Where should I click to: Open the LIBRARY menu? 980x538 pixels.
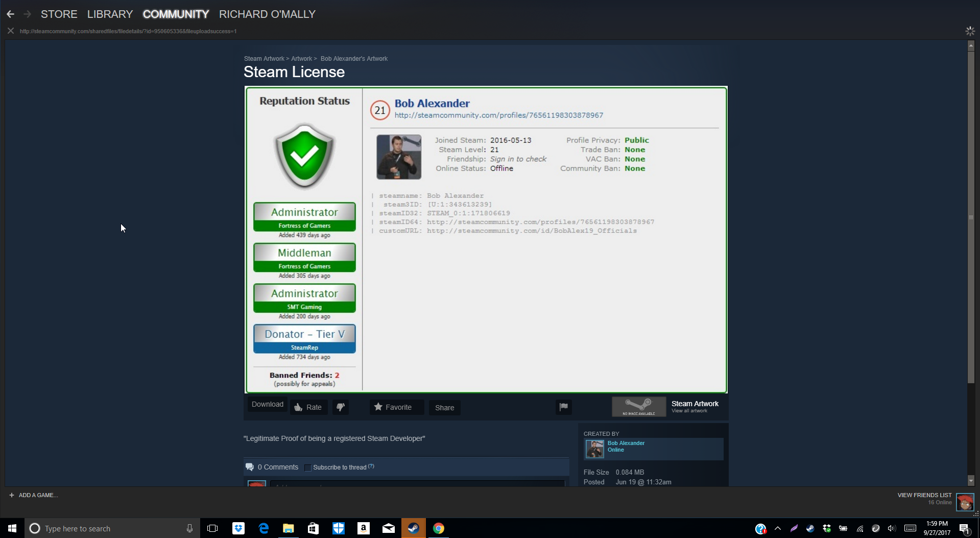tap(110, 14)
